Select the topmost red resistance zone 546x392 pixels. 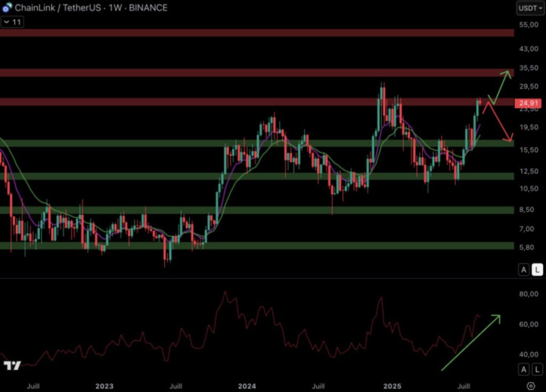[256, 33]
